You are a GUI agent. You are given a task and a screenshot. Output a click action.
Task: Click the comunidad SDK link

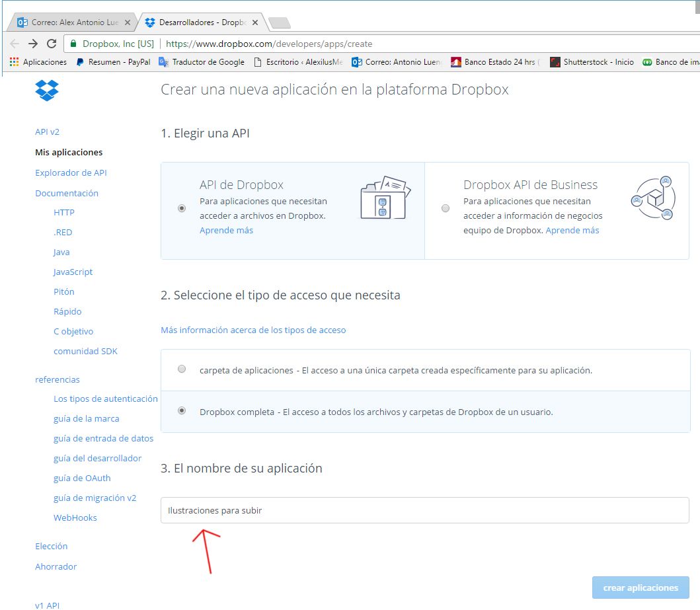(x=86, y=351)
